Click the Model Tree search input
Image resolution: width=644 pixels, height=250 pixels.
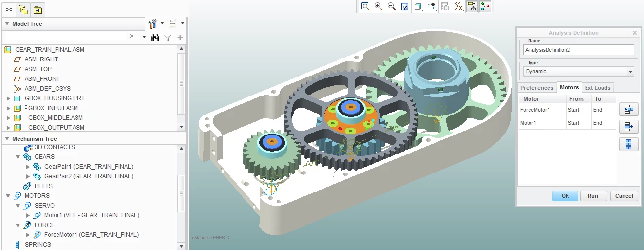click(71, 37)
